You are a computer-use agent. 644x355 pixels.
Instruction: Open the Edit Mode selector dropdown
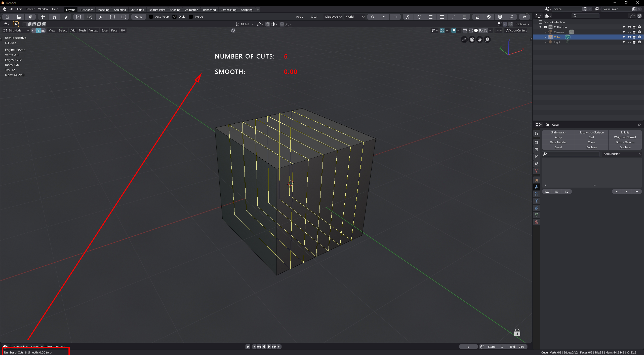(x=16, y=30)
